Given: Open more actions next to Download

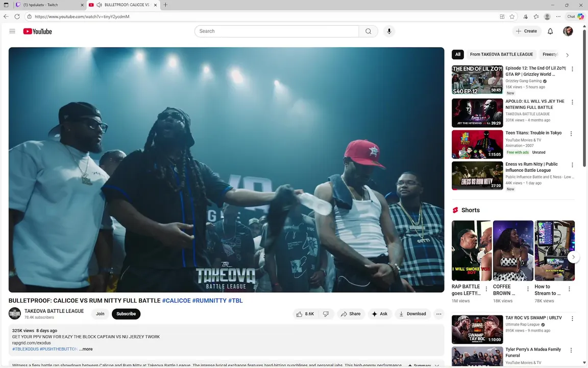Looking at the screenshot, I should click(439, 314).
